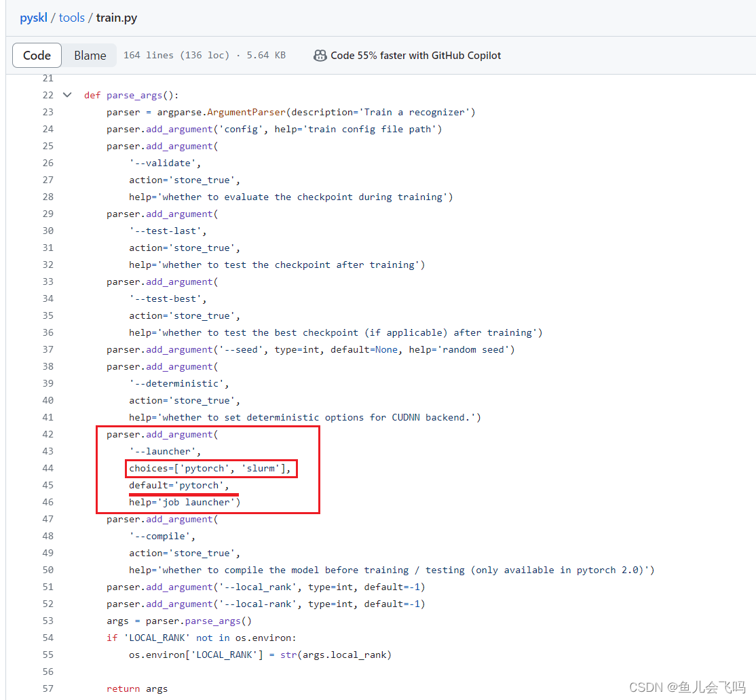
Task: Click the GitHub Copilot icon
Action: 320,56
